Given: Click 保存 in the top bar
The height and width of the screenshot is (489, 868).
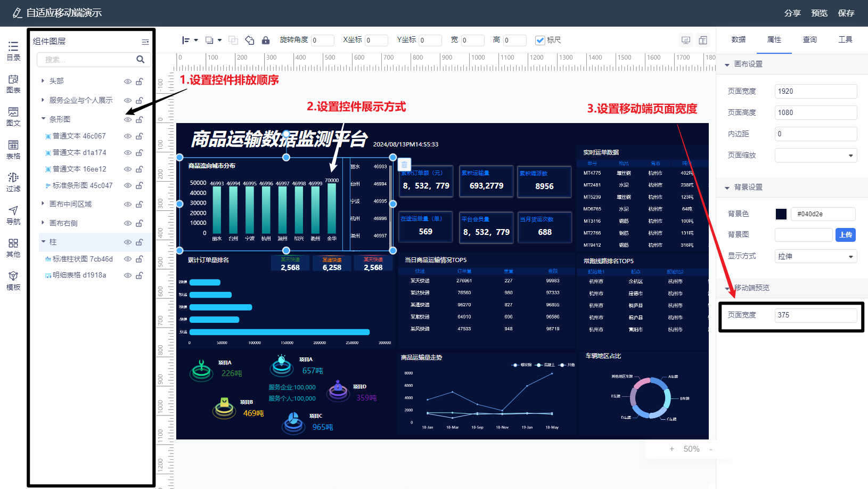Looking at the screenshot, I should coord(846,13).
